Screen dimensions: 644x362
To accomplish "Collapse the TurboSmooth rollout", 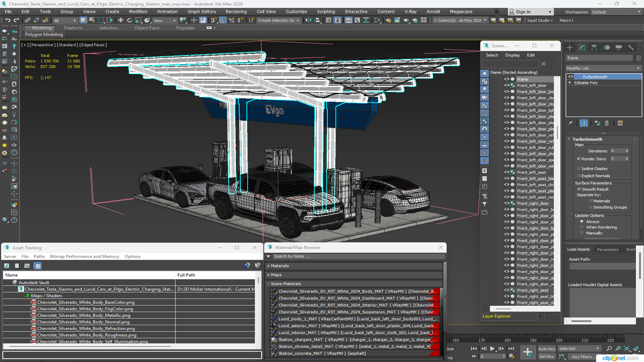I will coord(569,139).
